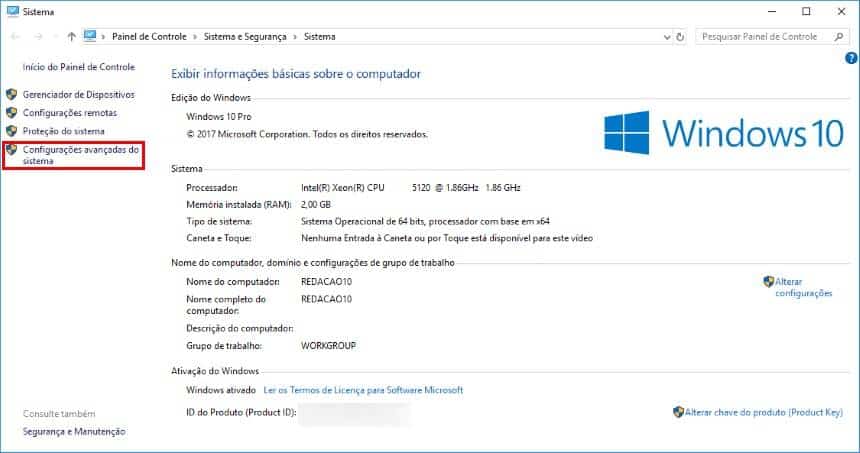This screenshot has height=453, width=860.
Task: Click the search magnifier icon
Action: click(x=839, y=37)
